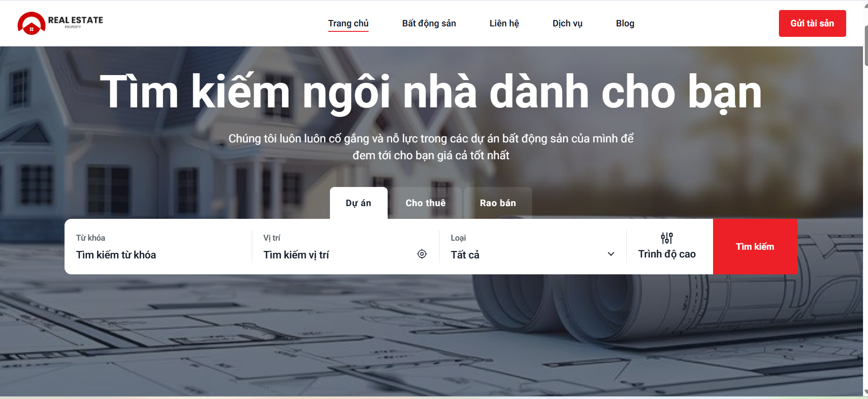The width and height of the screenshot is (868, 399).
Task: Click the scrollbar down arrow
Action: click(866, 392)
